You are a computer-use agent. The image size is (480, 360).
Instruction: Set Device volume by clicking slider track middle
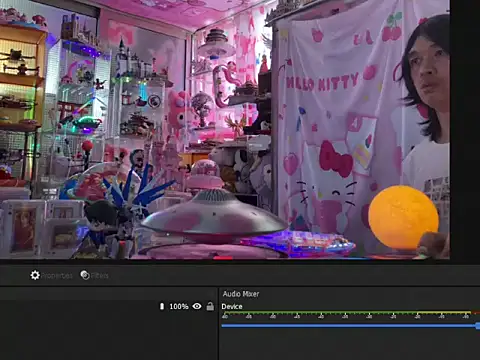click(349, 326)
